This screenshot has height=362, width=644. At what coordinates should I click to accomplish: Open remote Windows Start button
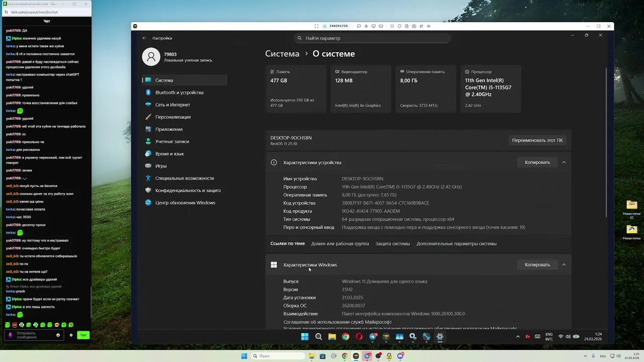point(305,337)
